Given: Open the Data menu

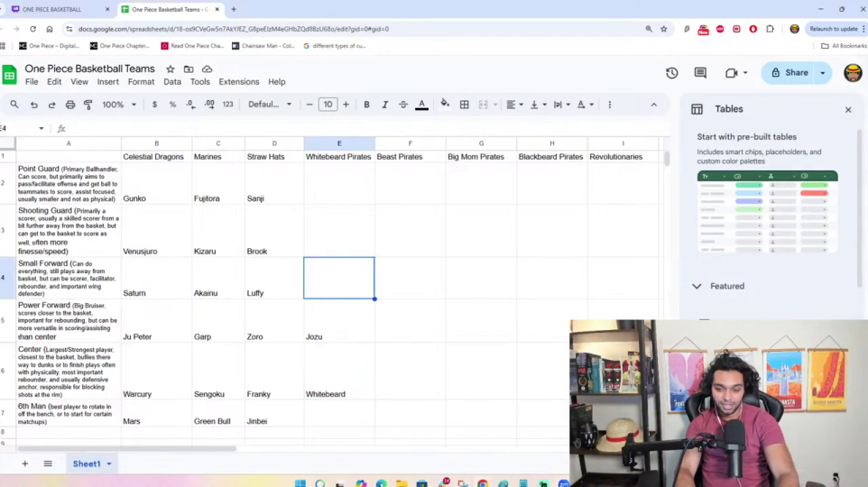Looking at the screenshot, I should [x=172, y=82].
